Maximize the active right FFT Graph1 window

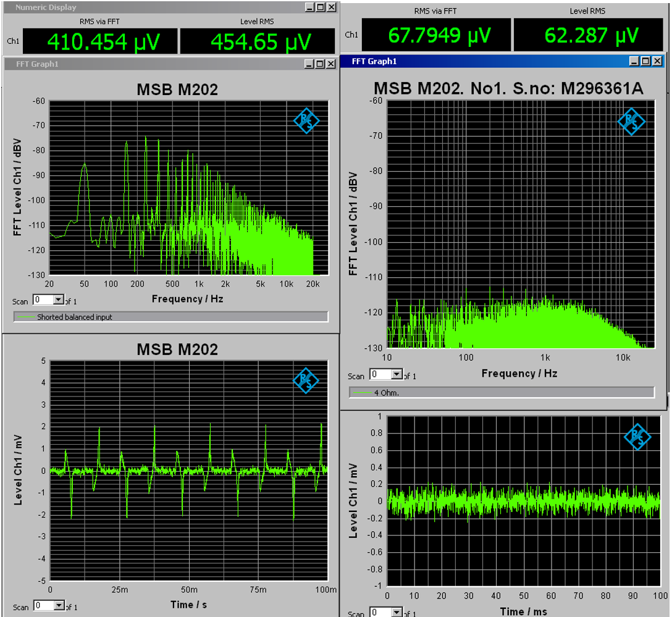click(645, 61)
